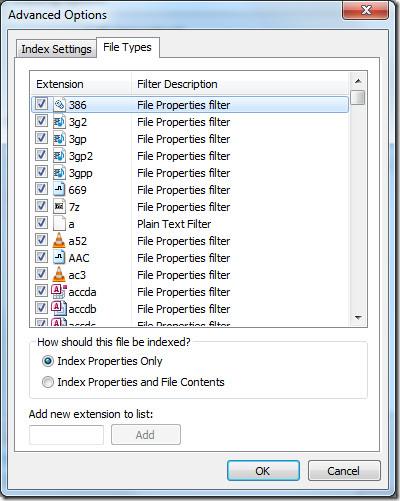The width and height of the screenshot is (400, 501).
Task: Click the 7z archive file icon
Action: [59, 207]
